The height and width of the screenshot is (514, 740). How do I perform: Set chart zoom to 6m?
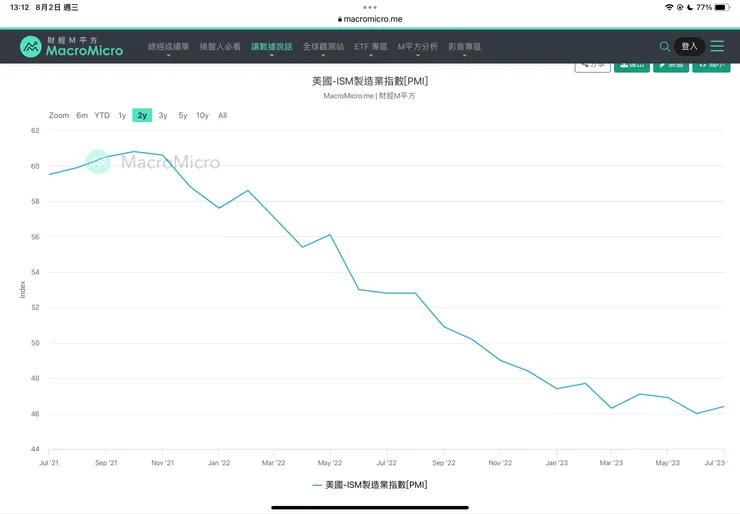[x=82, y=115]
